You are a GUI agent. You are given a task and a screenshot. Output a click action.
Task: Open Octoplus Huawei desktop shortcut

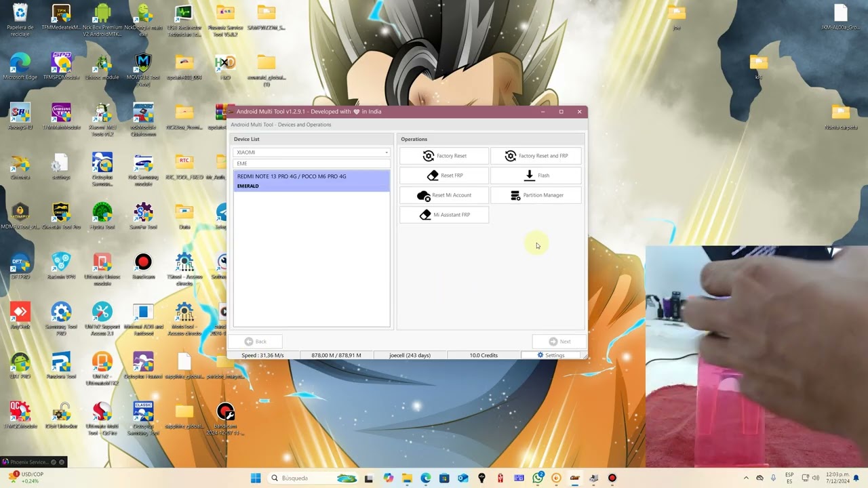click(143, 366)
